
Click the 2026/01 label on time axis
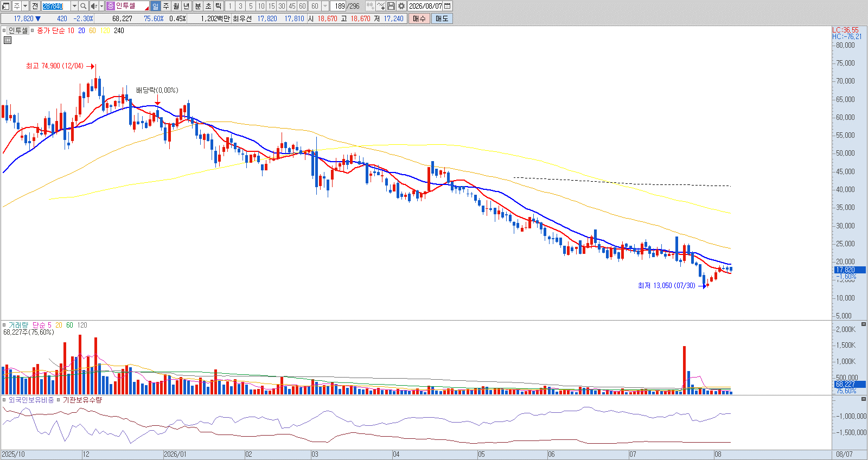pos(175,455)
